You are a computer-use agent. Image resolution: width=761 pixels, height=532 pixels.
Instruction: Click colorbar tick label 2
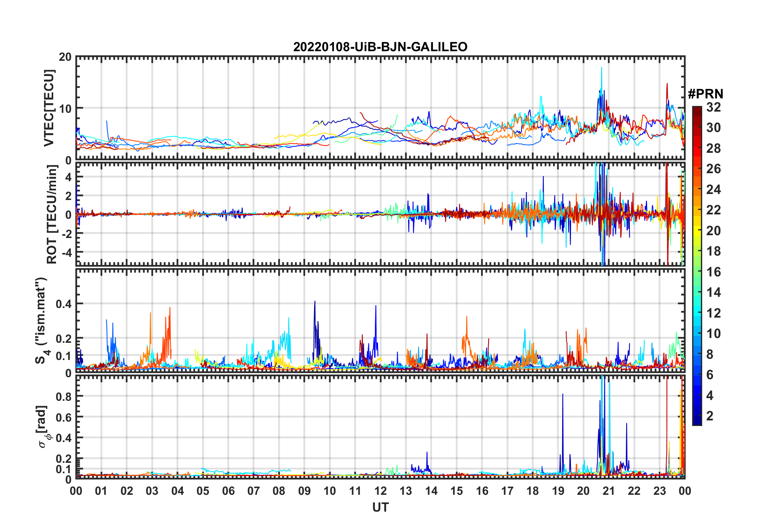pyautogui.click(x=710, y=416)
